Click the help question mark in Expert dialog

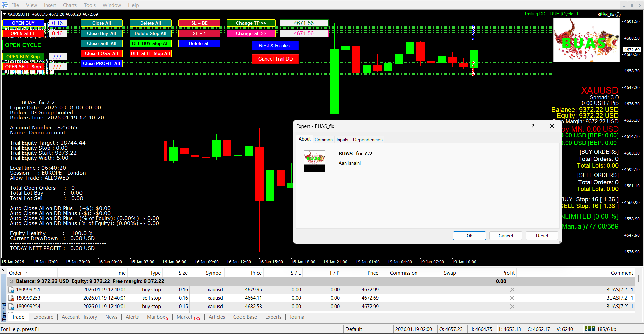[x=533, y=126]
